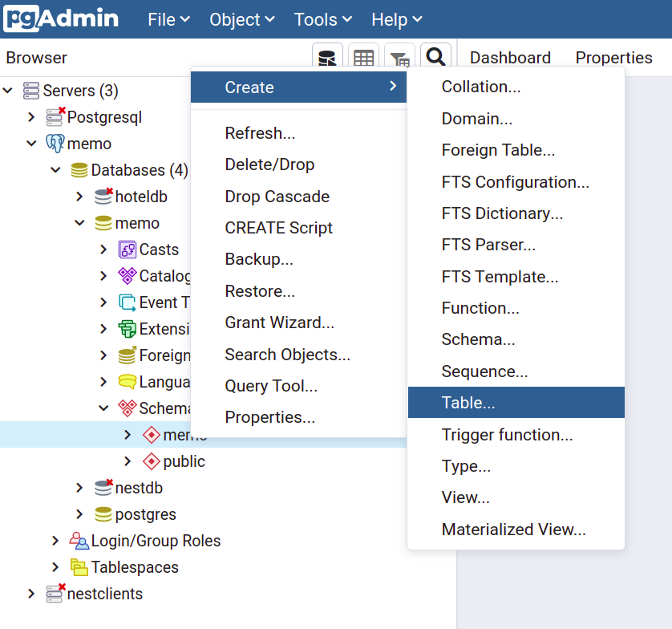Expand the public schema node
The height and width of the screenshot is (629, 672).
128,461
